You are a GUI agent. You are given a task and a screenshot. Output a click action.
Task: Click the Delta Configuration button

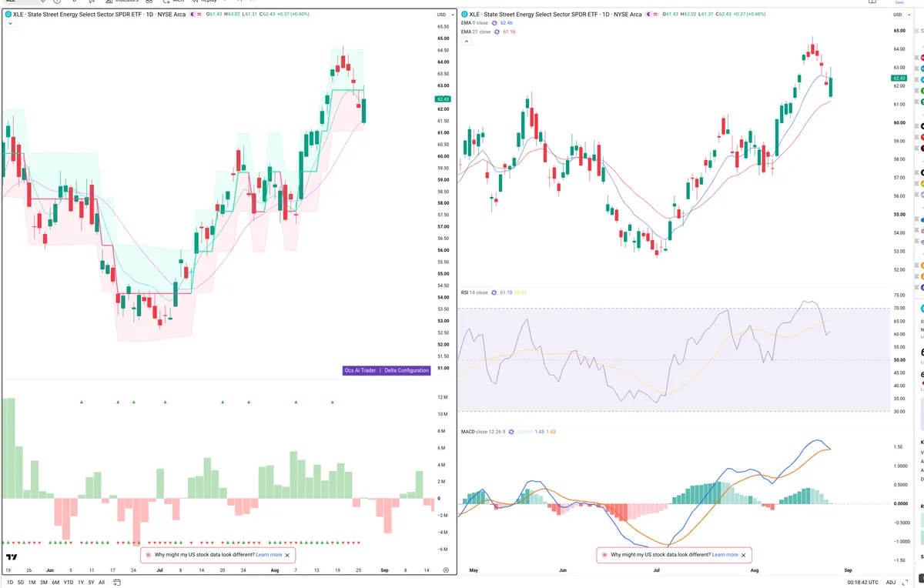click(x=407, y=370)
